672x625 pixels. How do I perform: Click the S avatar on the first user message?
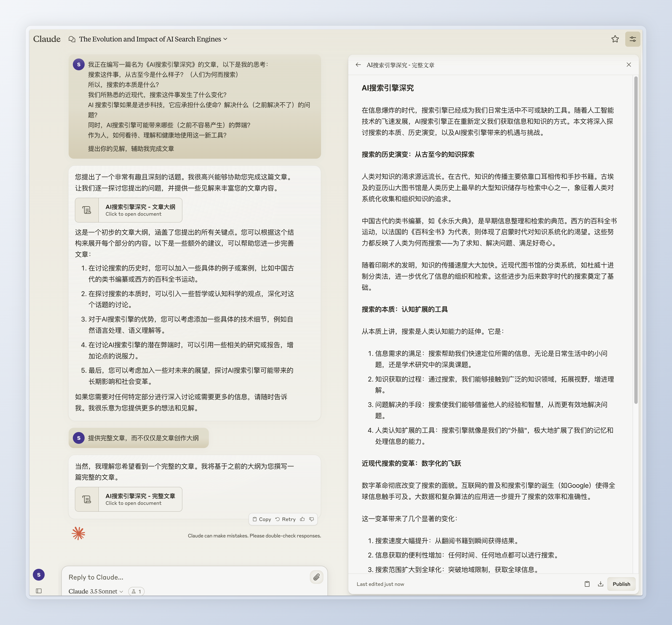click(79, 64)
